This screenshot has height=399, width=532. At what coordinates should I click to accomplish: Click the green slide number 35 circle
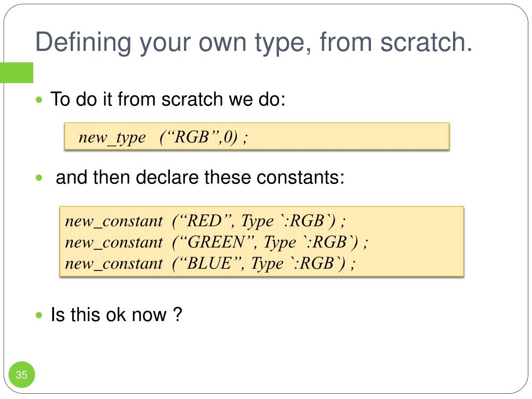[22, 375]
